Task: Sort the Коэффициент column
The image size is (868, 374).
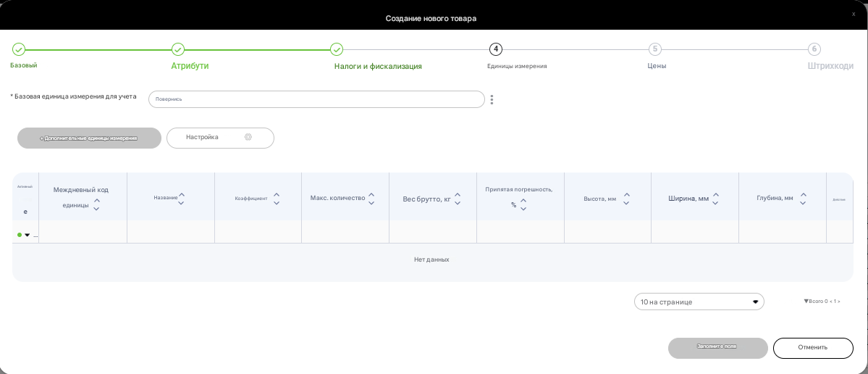Action: tap(277, 199)
